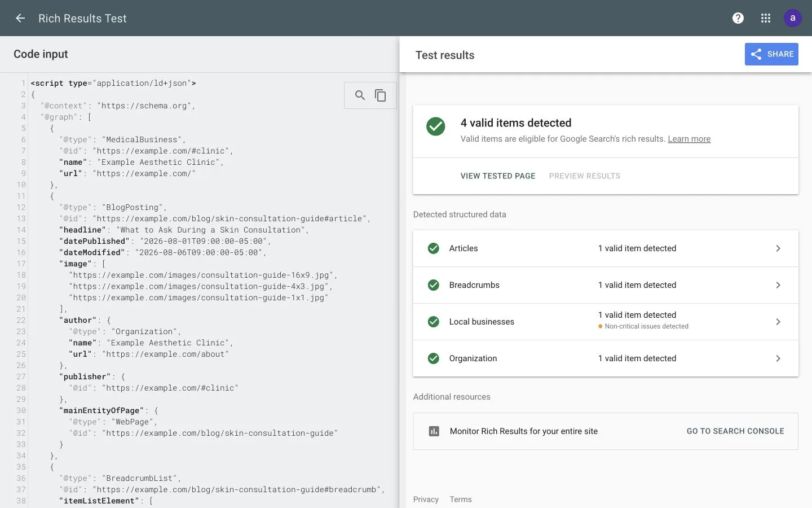Select the Breadcrumbs row label

coord(474,285)
